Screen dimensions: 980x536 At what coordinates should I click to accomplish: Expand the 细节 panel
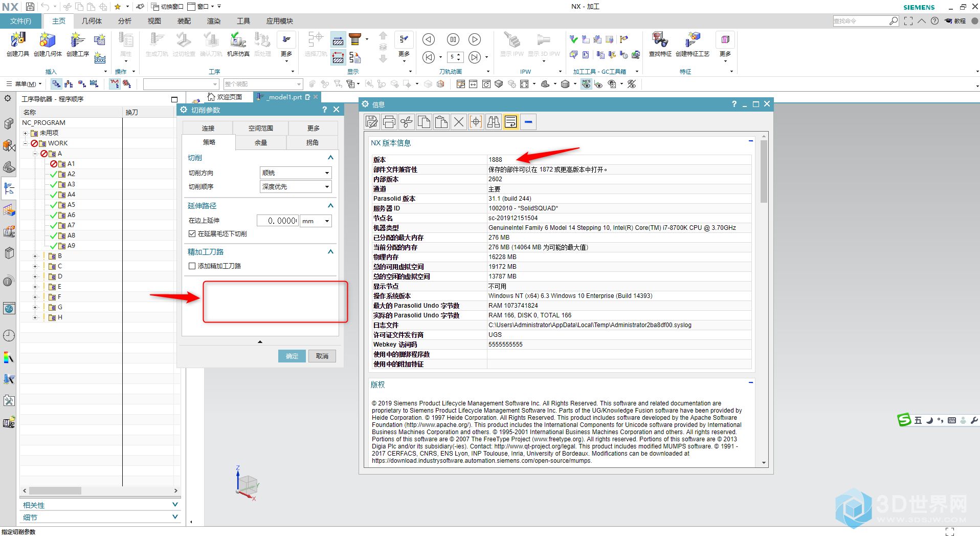tap(175, 517)
